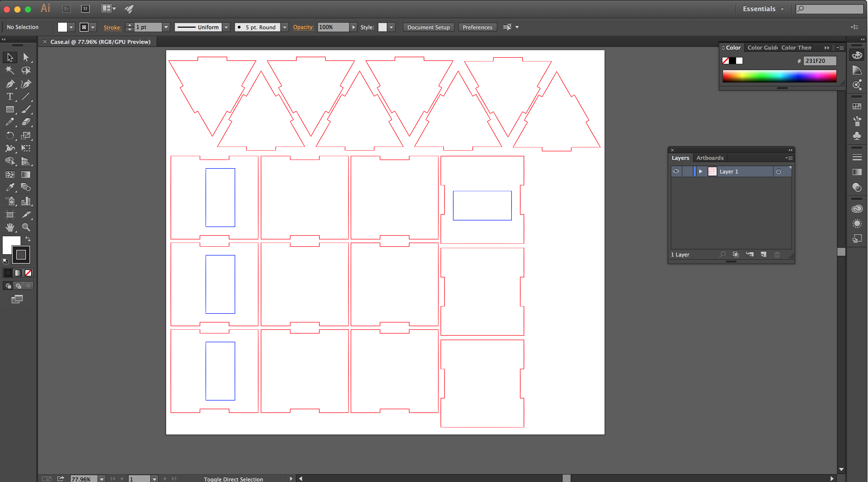Open the zoom level dropdown

coord(102,479)
